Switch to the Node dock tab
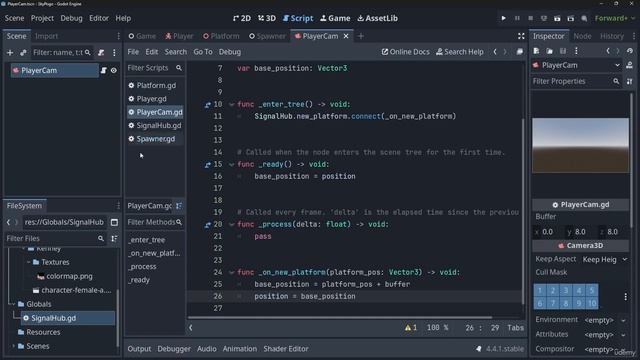 (x=582, y=36)
